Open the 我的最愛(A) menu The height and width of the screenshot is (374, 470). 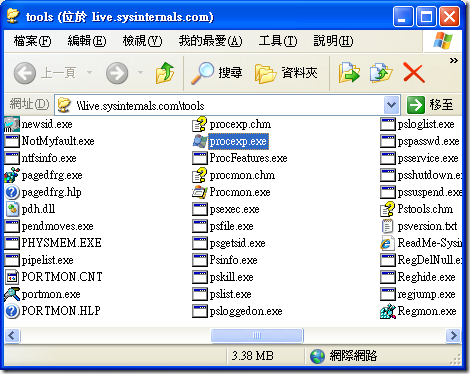(x=210, y=41)
